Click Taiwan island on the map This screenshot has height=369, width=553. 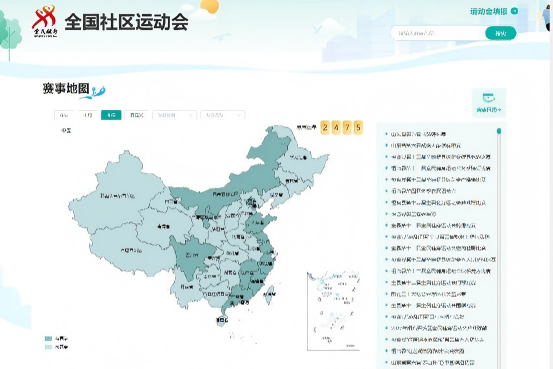click(x=269, y=294)
